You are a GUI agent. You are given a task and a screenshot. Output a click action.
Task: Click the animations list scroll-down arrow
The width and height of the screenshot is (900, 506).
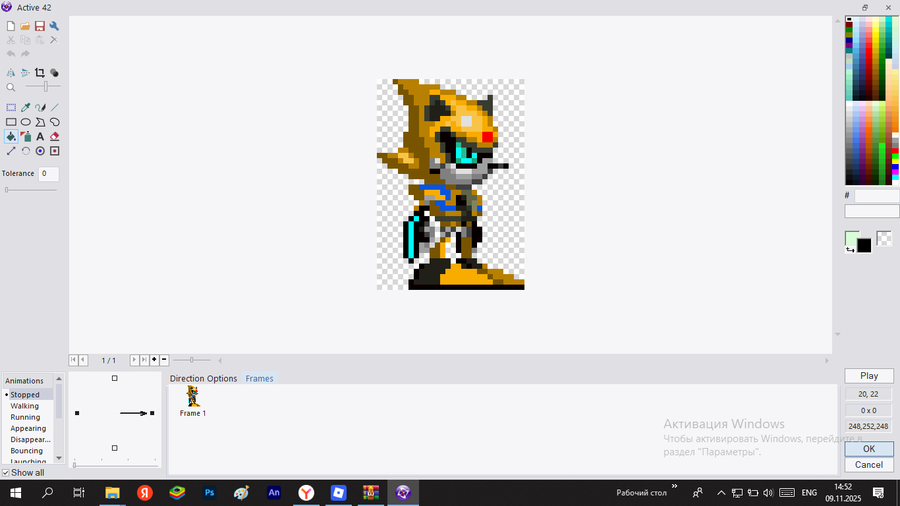59,458
